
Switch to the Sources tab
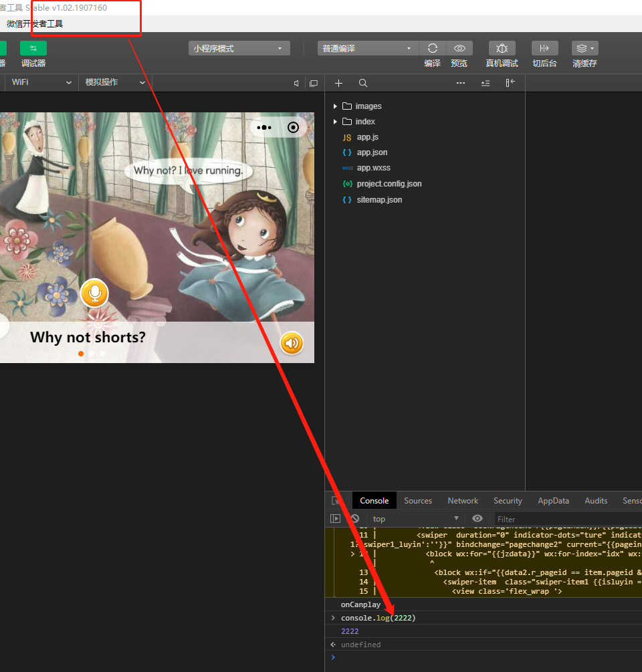click(x=418, y=501)
